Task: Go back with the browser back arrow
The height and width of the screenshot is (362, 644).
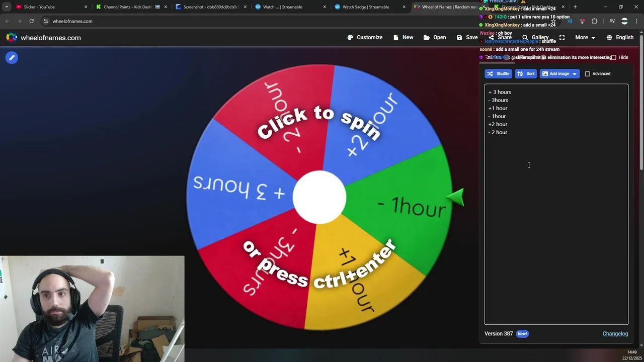Action: [x=7, y=21]
